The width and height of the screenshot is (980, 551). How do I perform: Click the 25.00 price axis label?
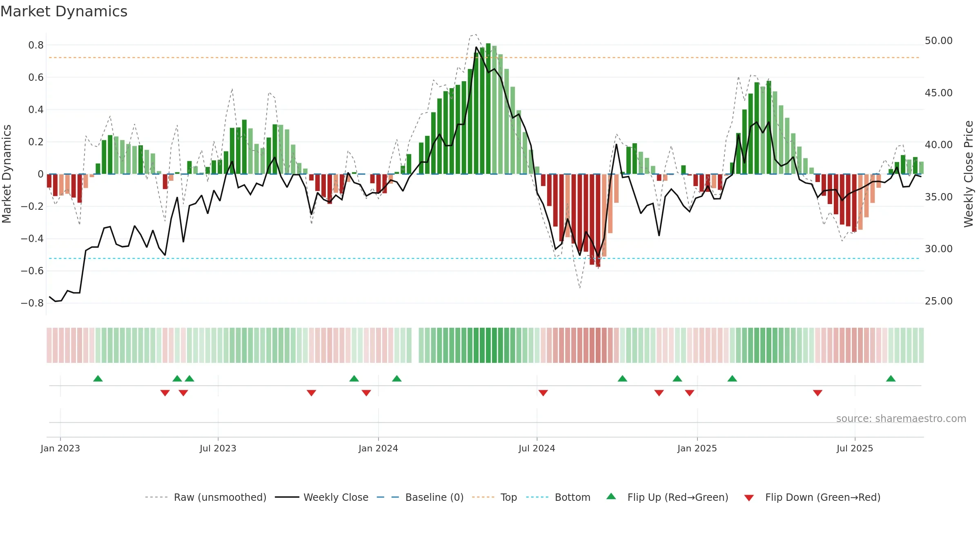[939, 301]
